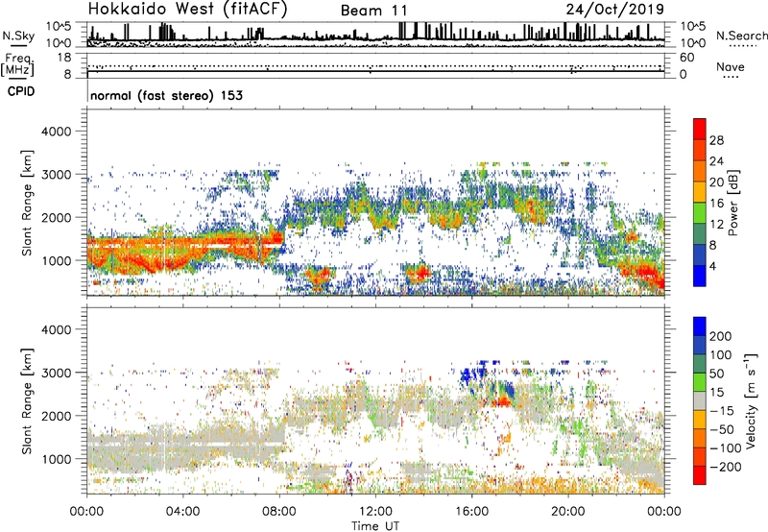Screen dimensions: 768x532
Task: Click the date '24/Oct/2019'
Action: (x=615, y=10)
